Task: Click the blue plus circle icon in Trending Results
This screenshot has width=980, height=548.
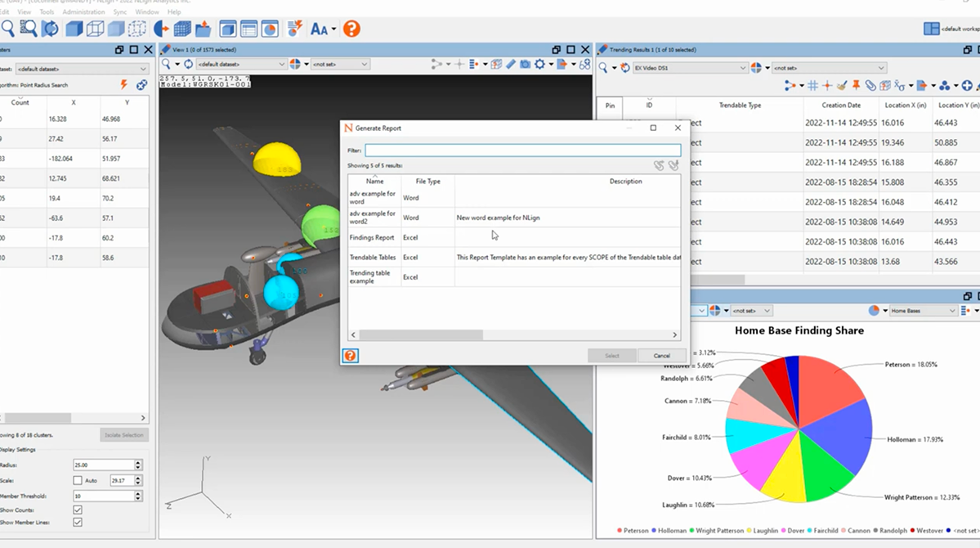Action: tap(967, 85)
